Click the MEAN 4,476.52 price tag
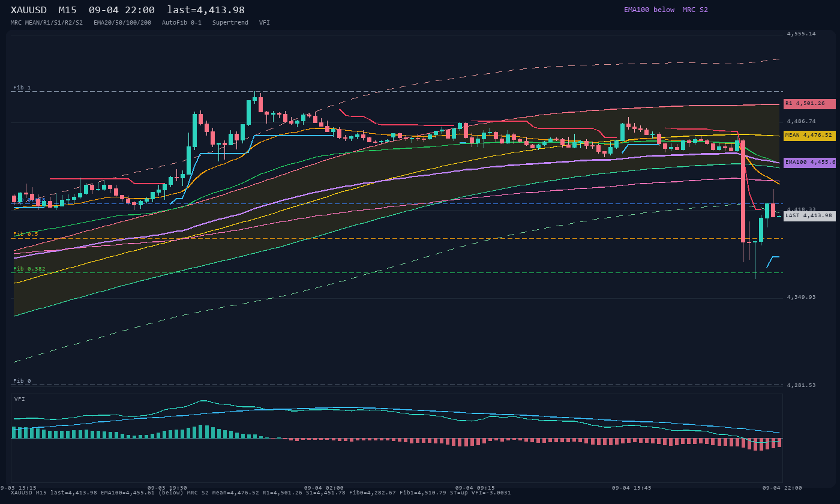 point(809,136)
